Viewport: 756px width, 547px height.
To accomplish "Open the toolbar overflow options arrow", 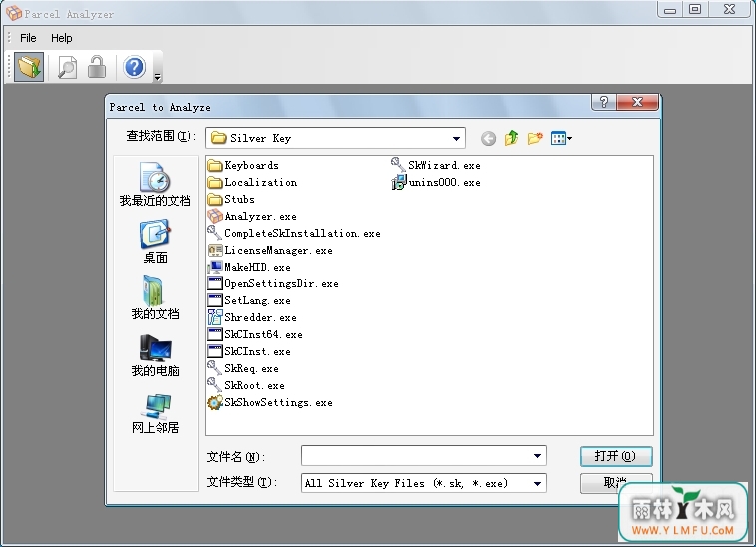I will point(158,76).
